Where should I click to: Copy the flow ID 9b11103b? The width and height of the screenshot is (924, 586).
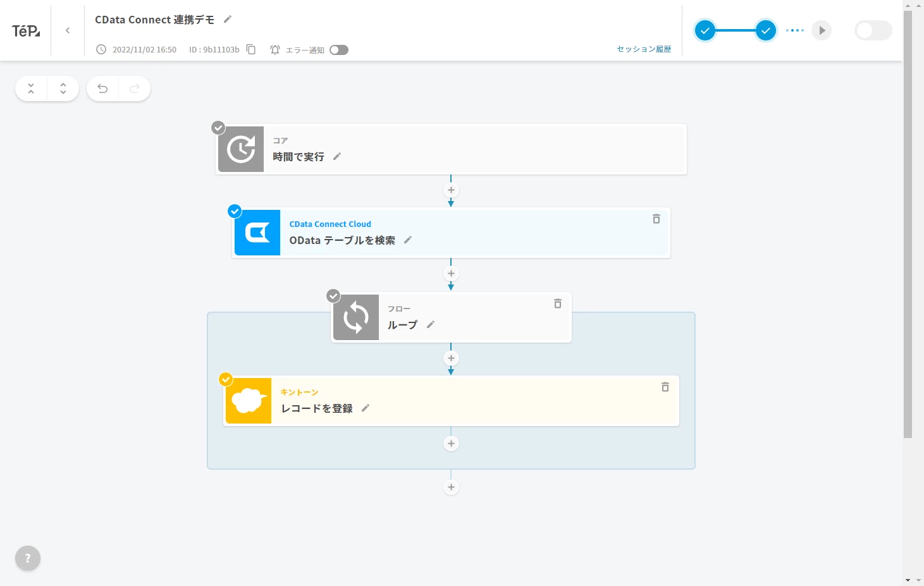pos(251,49)
